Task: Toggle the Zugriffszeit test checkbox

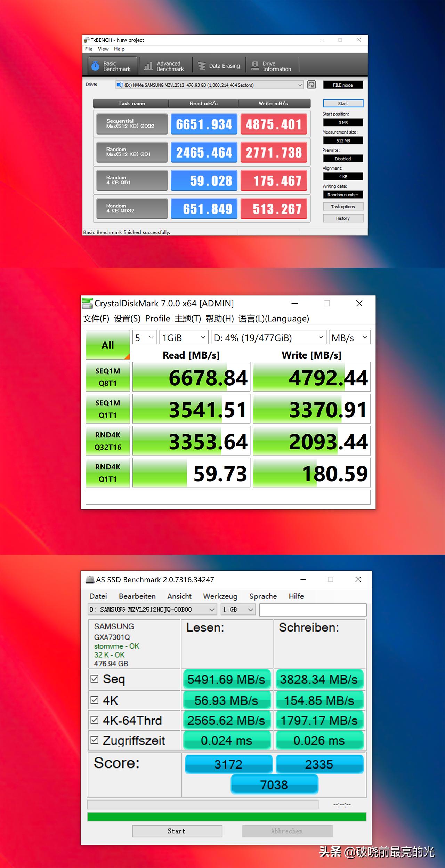Action: 94,740
